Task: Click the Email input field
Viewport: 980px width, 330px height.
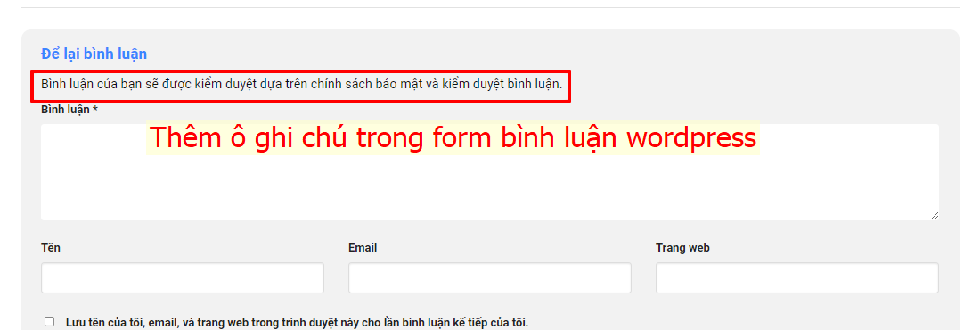Action: [x=489, y=278]
